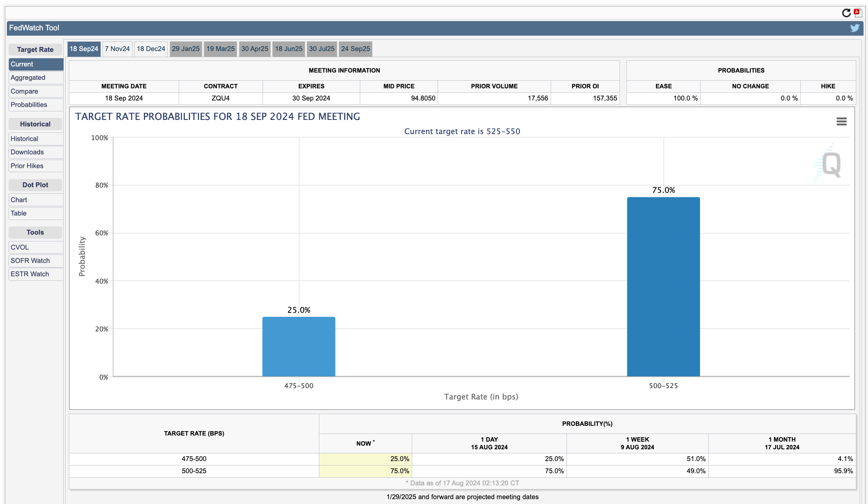
Task: Open the Historical sidebar item
Action: tap(36, 139)
